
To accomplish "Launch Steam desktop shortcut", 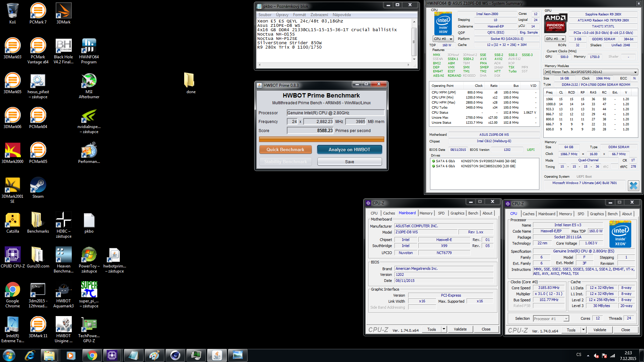I will (x=38, y=188).
